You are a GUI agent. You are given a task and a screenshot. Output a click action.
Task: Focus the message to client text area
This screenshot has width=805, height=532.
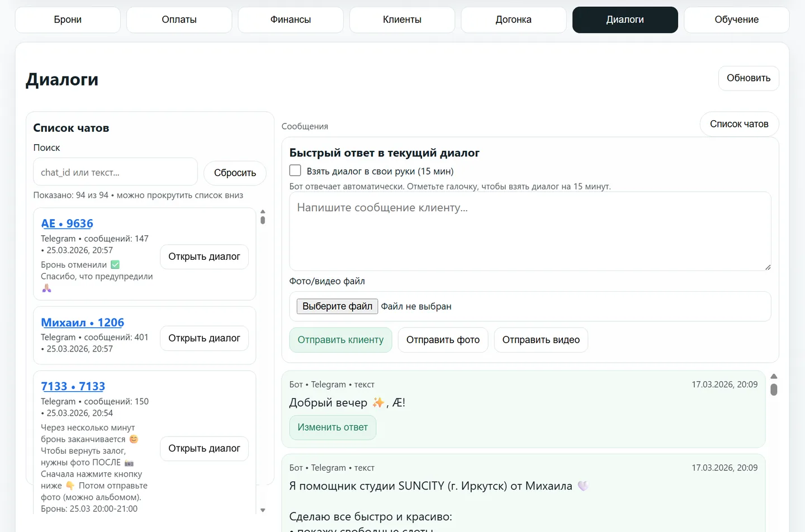529,231
